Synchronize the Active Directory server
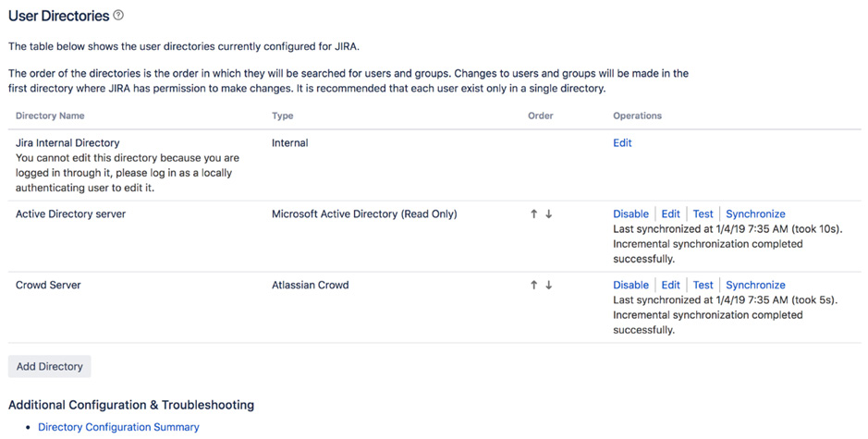Screen dimensions: 868x439 tap(755, 214)
